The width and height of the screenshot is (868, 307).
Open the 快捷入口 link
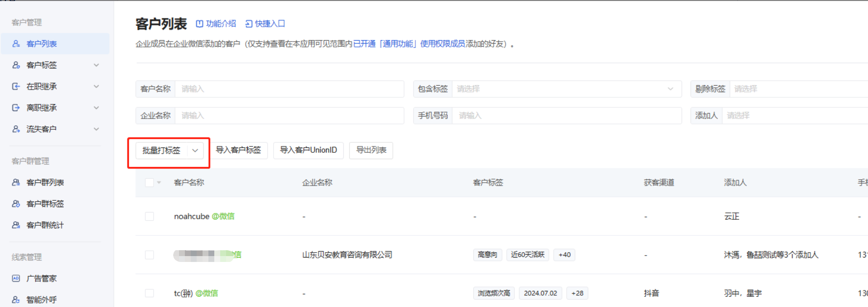(270, 24)
